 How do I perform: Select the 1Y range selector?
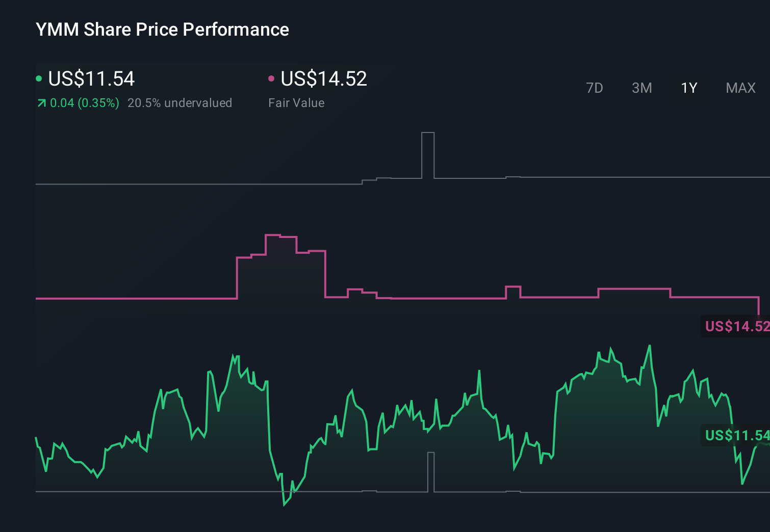coord(688,88)
